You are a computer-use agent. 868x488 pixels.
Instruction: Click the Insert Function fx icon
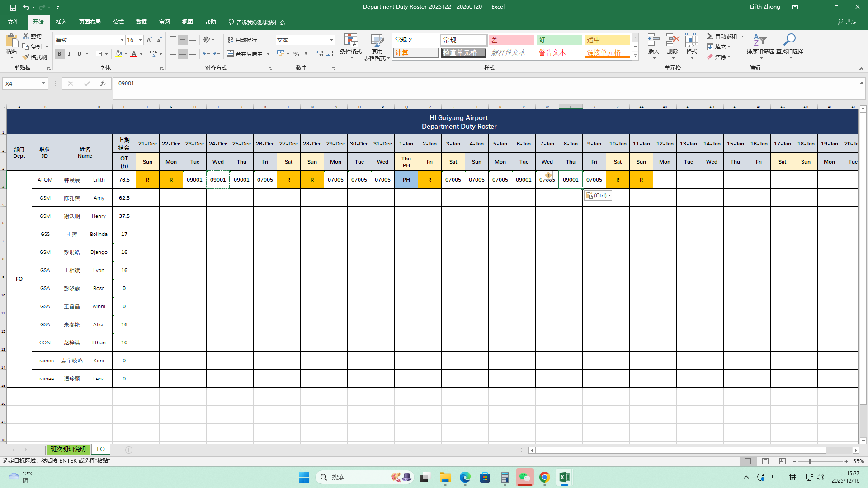[x=103, y=84]
